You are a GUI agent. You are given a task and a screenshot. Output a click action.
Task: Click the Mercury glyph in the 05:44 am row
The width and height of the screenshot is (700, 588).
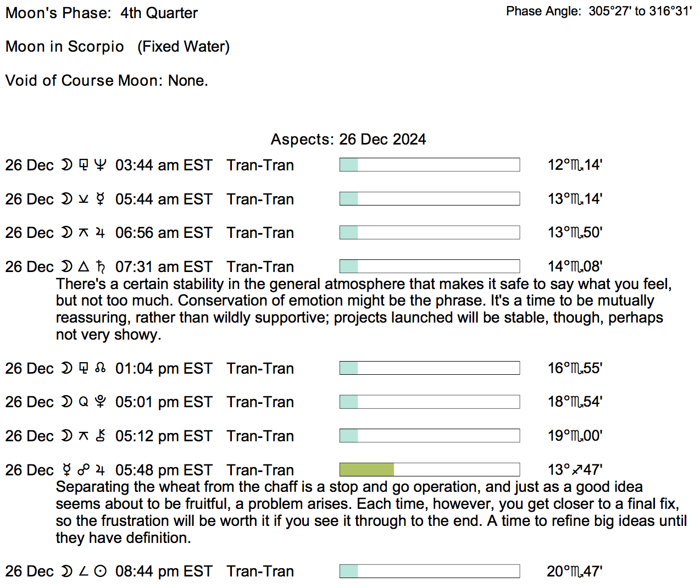coord(100,199)
